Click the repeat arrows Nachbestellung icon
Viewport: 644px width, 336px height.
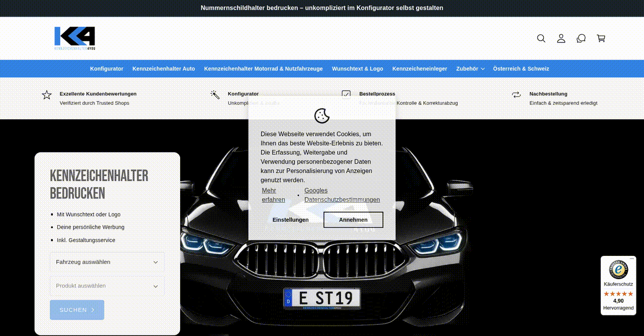[516, 95]
